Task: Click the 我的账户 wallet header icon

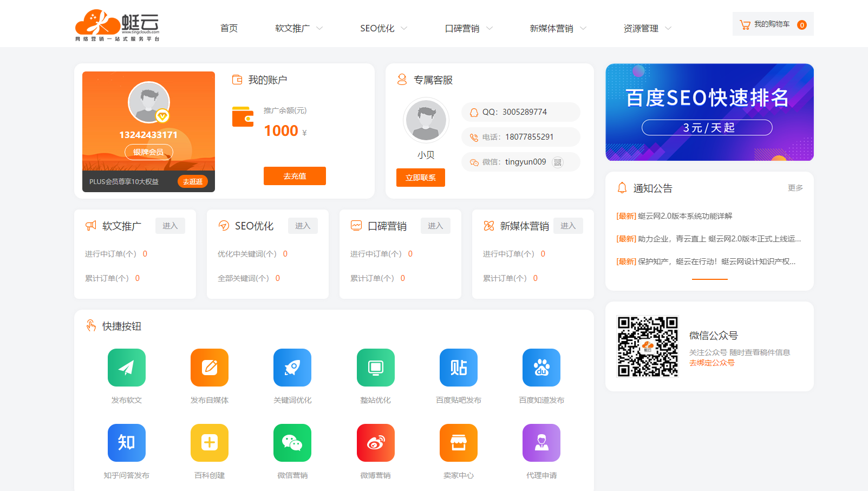Action: 237,80
